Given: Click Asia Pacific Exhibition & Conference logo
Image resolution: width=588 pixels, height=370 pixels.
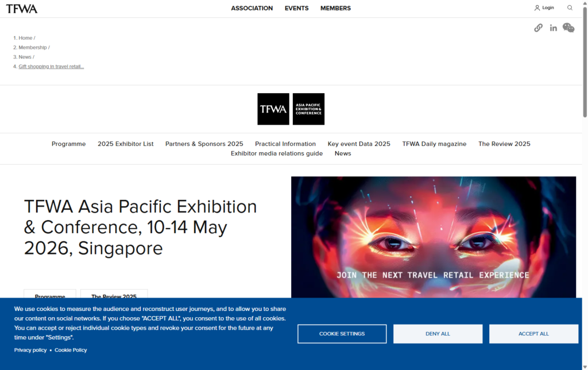Looking at the screenshot, I should tap(308, 109).
